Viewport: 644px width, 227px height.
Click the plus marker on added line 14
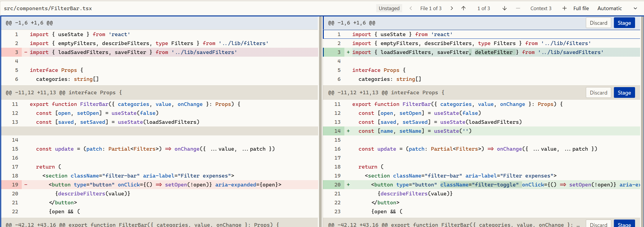pyautogui.click(x=348, y=131)
